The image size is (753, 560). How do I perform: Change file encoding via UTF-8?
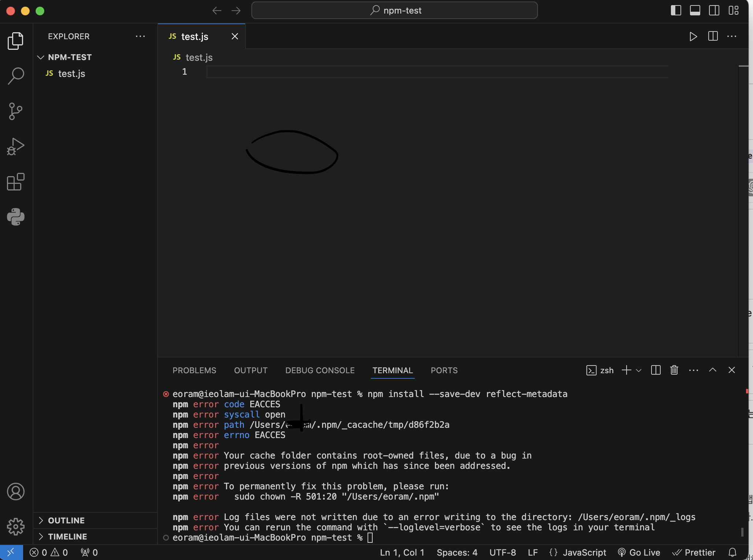tap(502, 552)
